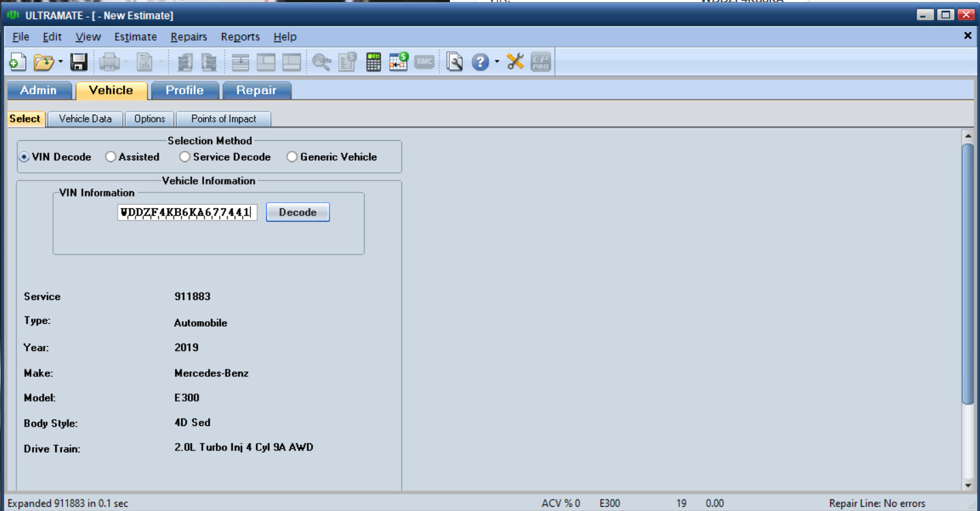This screenshot has height=511, width=980.
Task: Click the split pane layout icon
Action: [266, 63]
